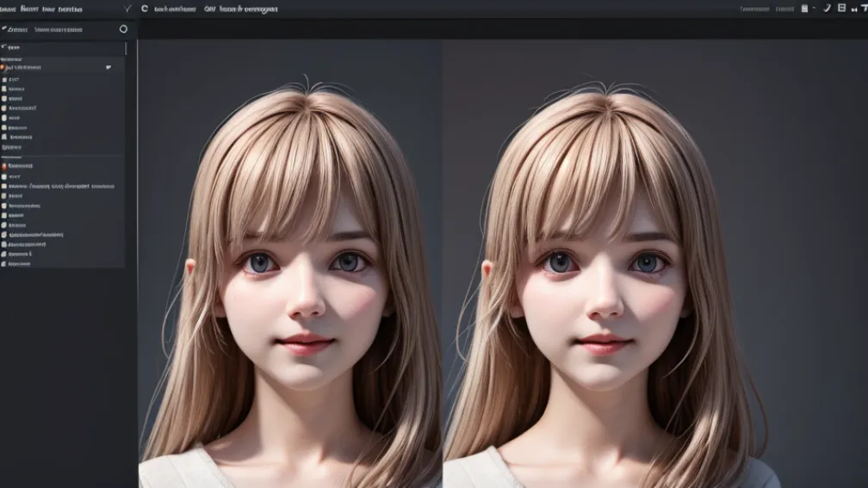Click the split-square layout icon at top right

pos(841,8)
